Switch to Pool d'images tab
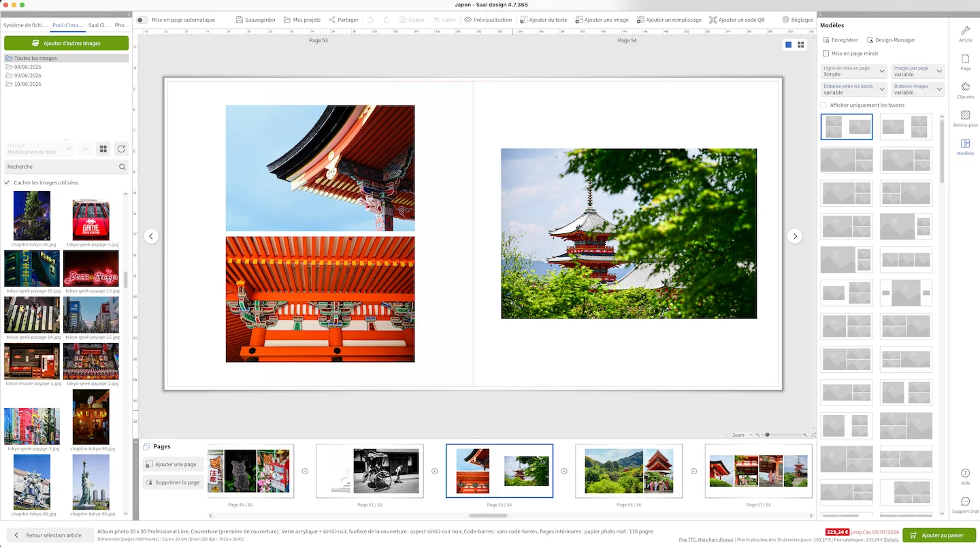 (68, 25)
